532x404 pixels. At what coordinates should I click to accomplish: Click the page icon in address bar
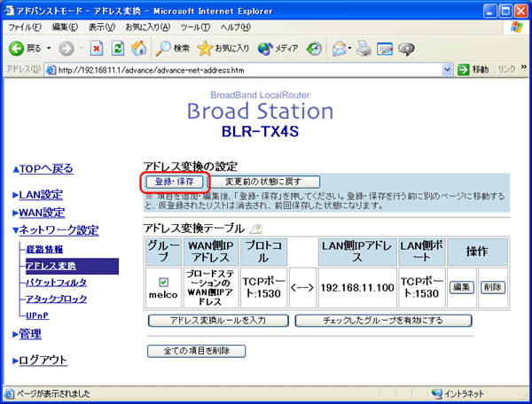point(51,70)
